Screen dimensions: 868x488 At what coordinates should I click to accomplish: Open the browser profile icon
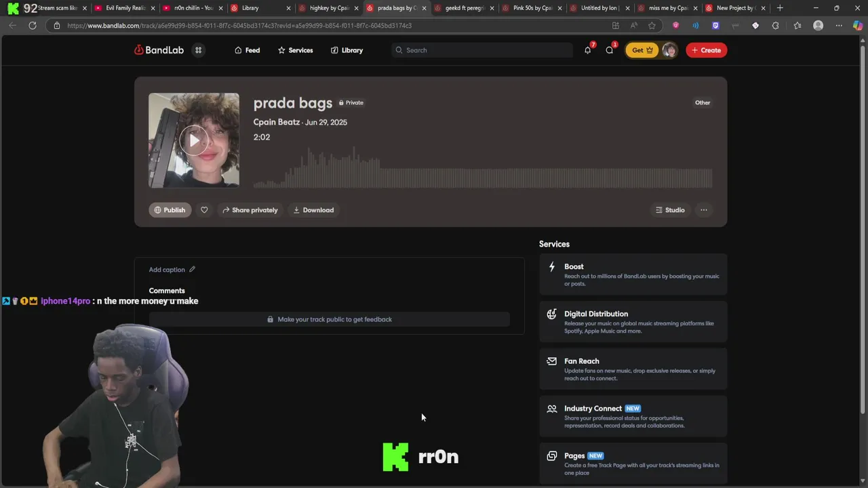point(818,25)
